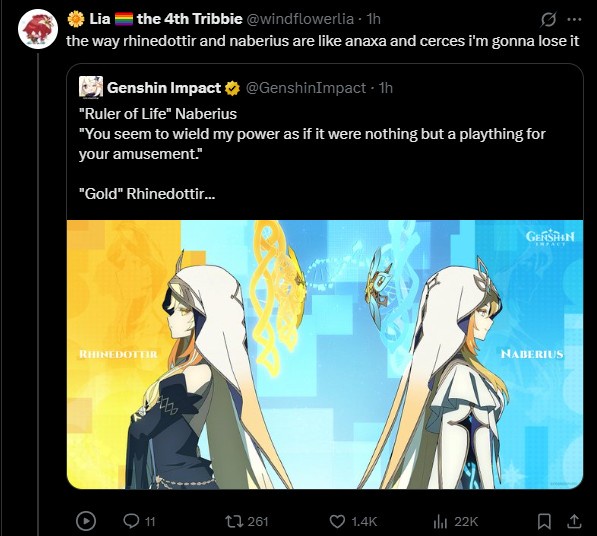This screenshot has height=536, width=597.
Task: View analytics via bar chart icon
Action: click(x=440, y=521)
